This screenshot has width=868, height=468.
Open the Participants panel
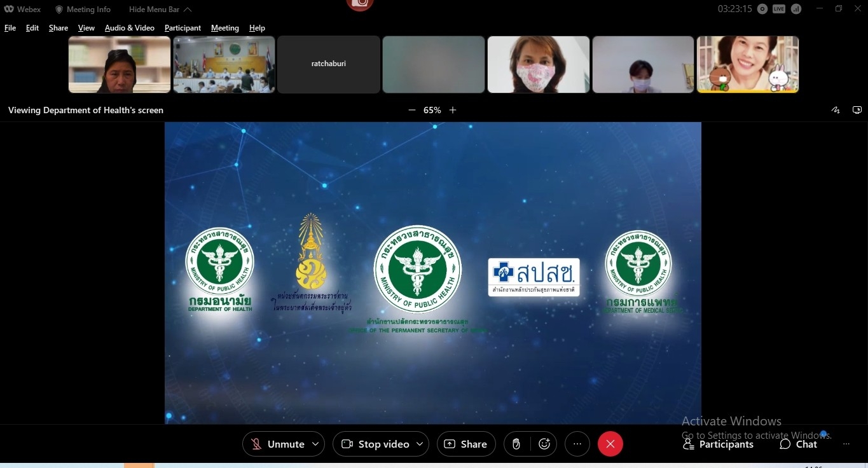point(718,444)
